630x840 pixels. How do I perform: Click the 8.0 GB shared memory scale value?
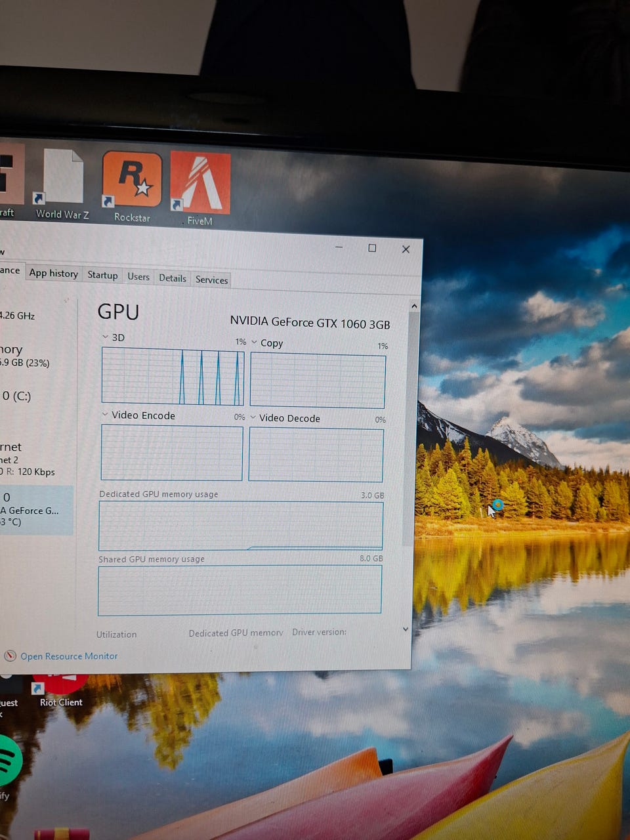tap(371, 558)
